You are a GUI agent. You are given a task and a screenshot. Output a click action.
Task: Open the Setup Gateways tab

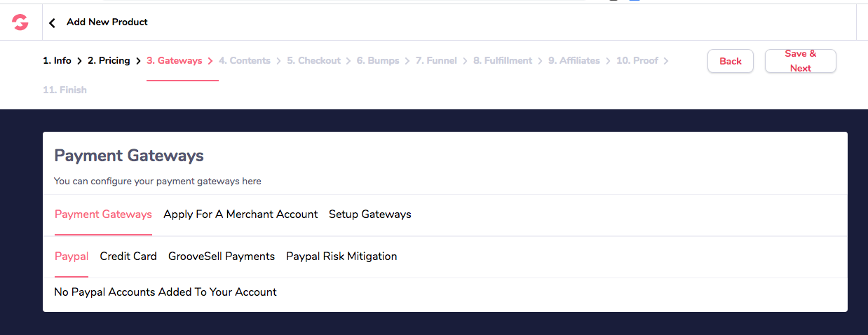pyautogui.click(x=369, y=214)
